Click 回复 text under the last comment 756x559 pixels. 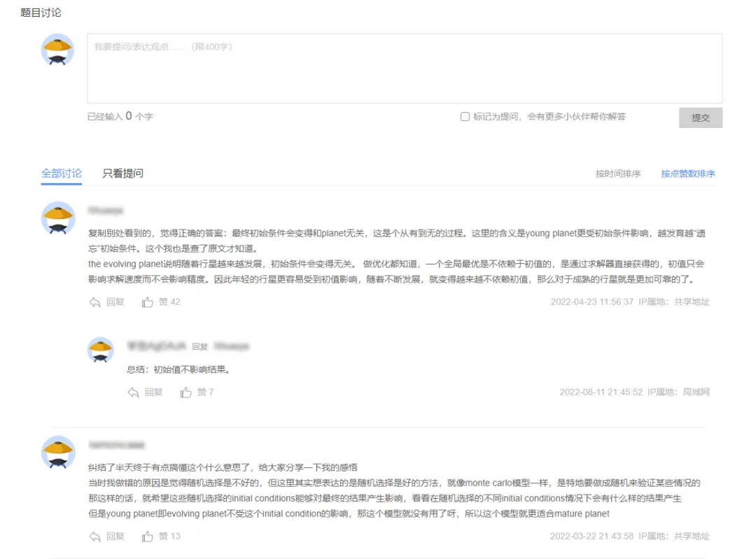pyautogui.click(x=115, y=537)
